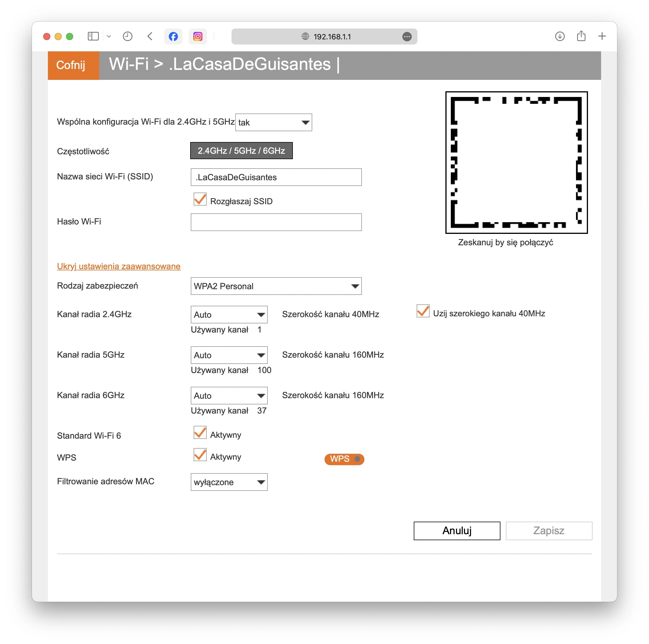This screenshot has width=649, height=644.
Task: Click the Hasło Wi-Fi input field
Action: point(276,222)
